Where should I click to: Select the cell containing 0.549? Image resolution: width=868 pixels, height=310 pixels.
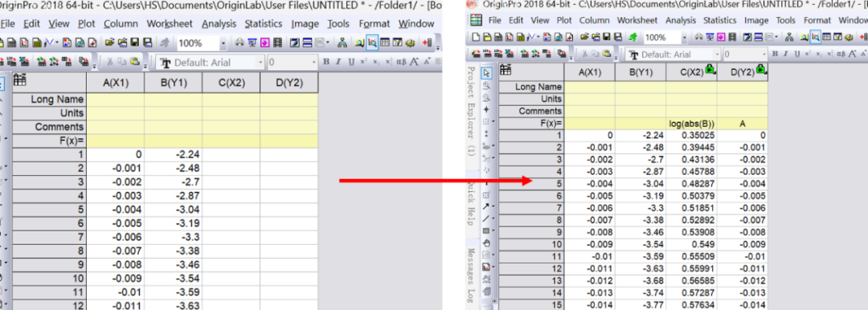[691, 244]
